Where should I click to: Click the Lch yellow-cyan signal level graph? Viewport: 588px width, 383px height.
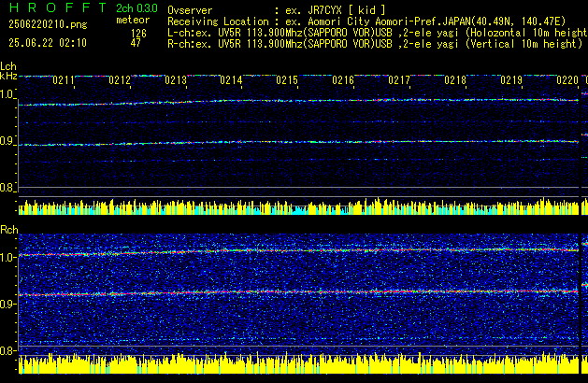[298, 206]
